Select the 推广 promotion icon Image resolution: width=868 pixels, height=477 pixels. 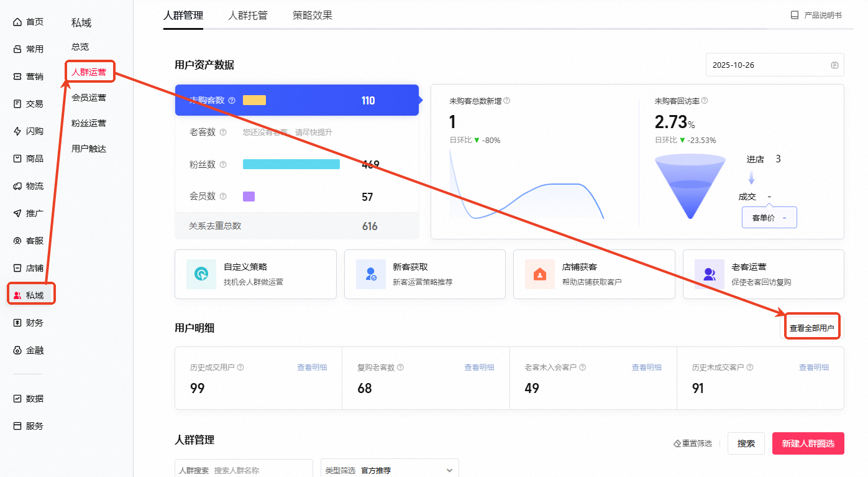[17, 213]
